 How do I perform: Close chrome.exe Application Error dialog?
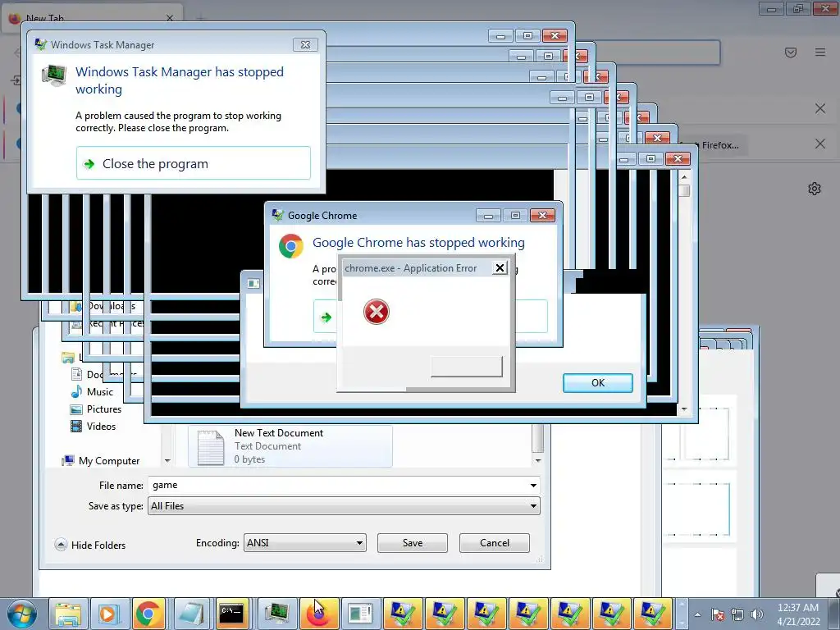point(500,268)
